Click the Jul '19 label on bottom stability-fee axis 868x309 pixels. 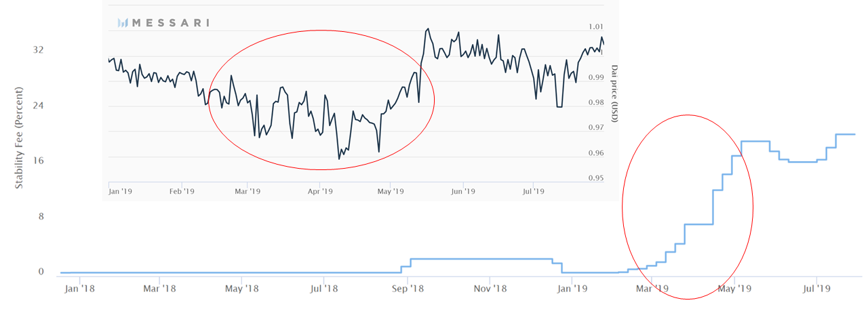pyautogui.click(x=816, y=289)
